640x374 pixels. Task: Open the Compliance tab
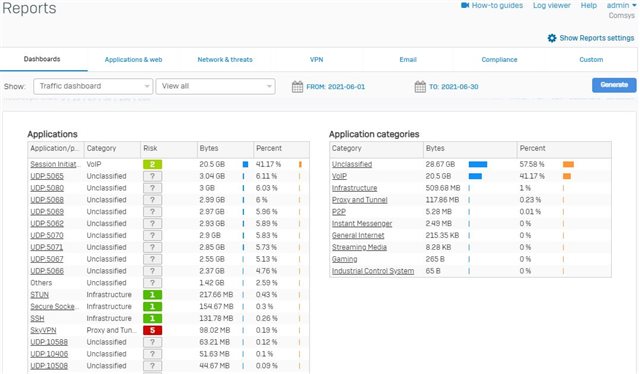pyautogui.click(x=499, y=60)
